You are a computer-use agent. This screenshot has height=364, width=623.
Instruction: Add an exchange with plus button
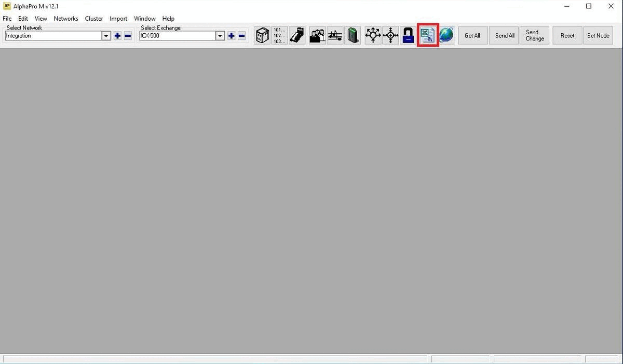tap(231, 36)
